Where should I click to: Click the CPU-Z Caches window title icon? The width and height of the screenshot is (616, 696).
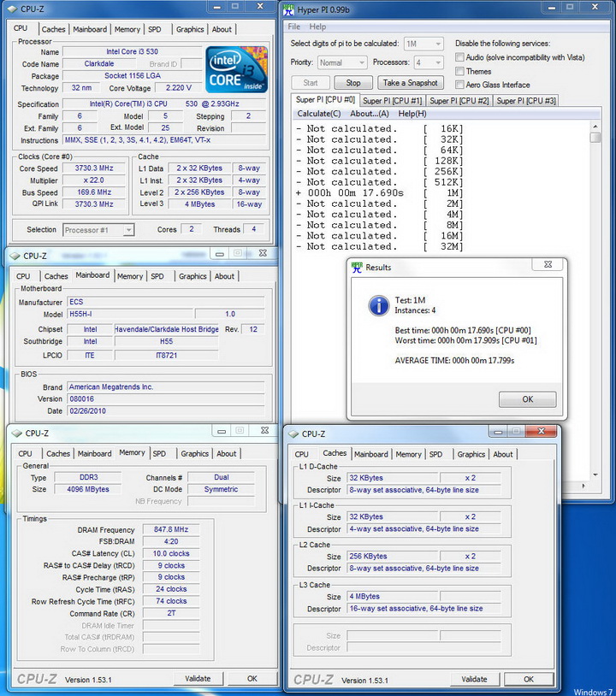point(293,434)
